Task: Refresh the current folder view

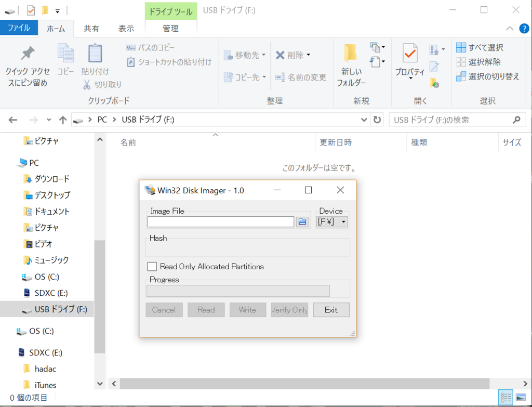Action: point(377,120)
